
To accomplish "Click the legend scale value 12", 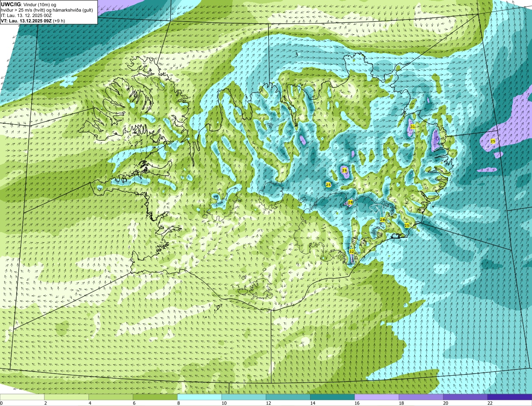I will pyautogui.click(x=268, y=403).
